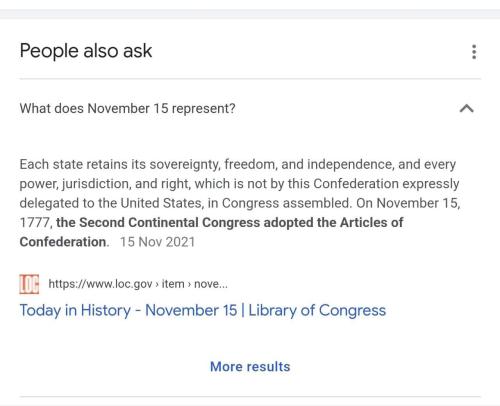Image resolution: width=500 pixels, height=406 pixels.
Task: Click 'Congress assembled' in the snippet text
Action: 286,203
